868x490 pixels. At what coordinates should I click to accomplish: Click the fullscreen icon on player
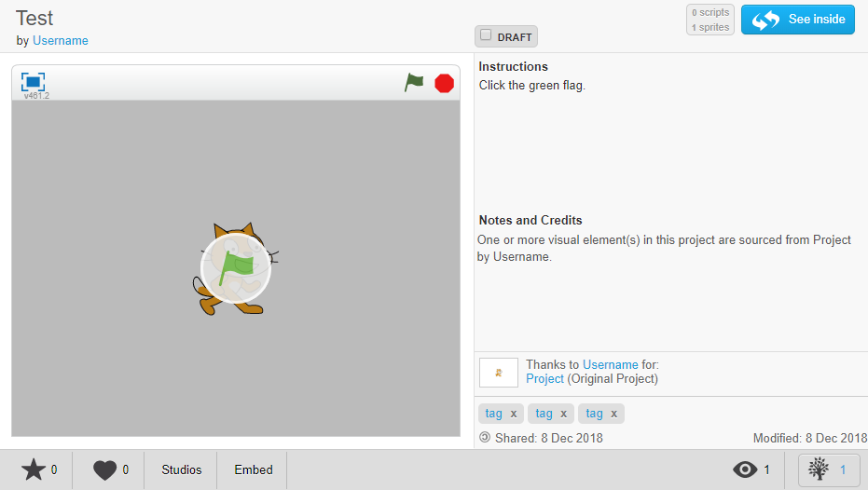33,82
